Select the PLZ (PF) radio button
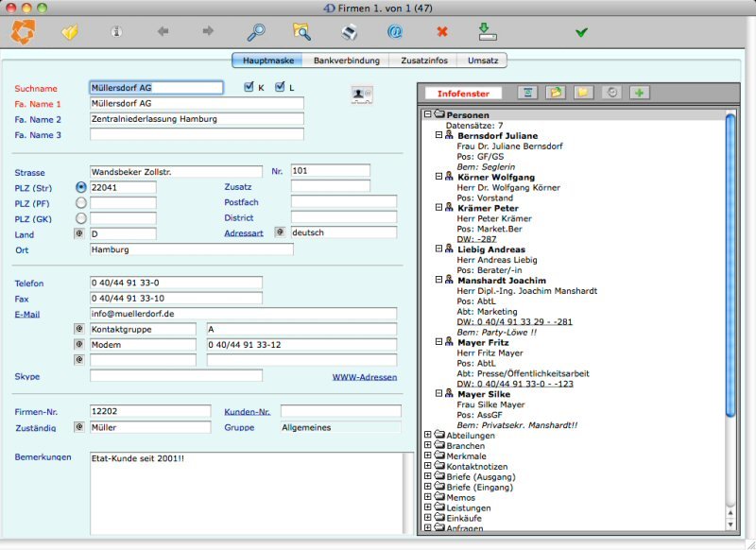This screenshot has height=550, width=756. (x=80, y=202)
